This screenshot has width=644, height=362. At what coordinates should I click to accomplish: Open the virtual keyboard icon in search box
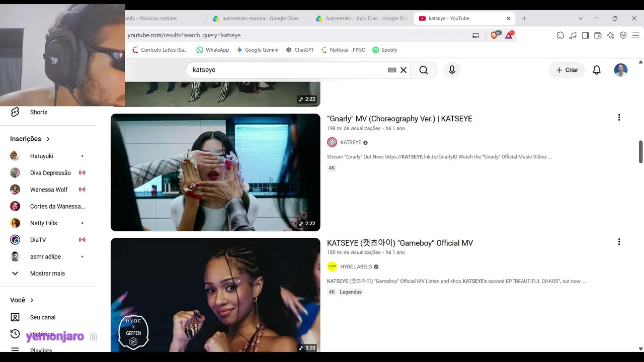392,70
